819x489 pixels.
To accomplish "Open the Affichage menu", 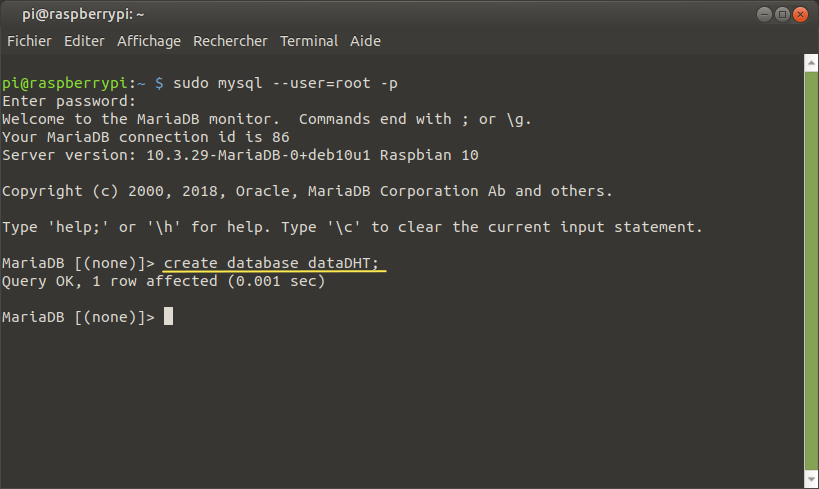I will [x=149, y=41].
